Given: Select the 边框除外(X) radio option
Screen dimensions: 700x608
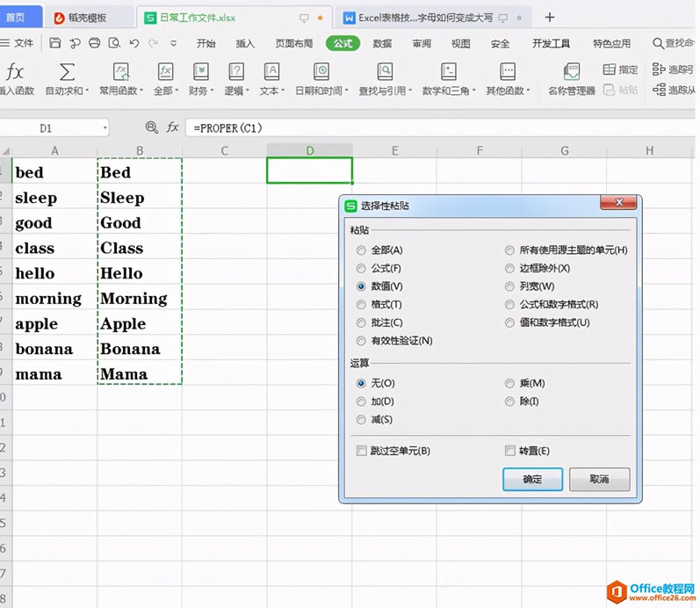Looking at the screenshot, I should [509, 269].
